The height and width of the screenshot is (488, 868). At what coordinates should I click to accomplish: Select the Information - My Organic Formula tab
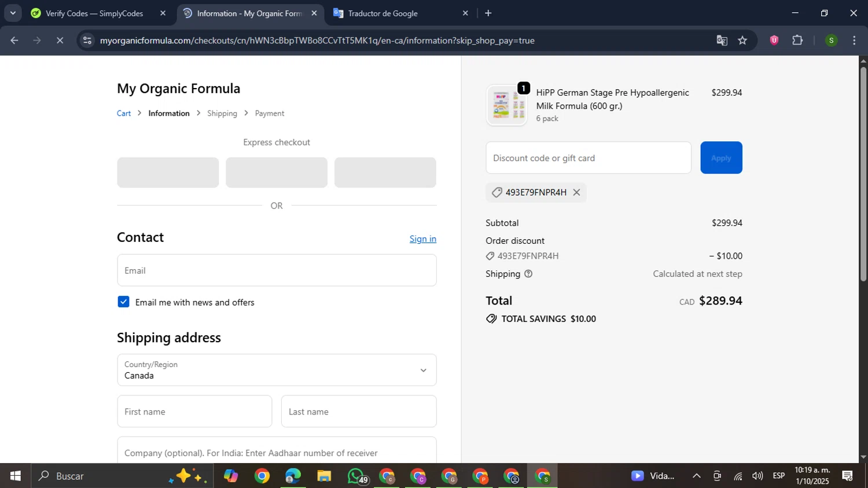pyautogui.click(x=249, y=13)
